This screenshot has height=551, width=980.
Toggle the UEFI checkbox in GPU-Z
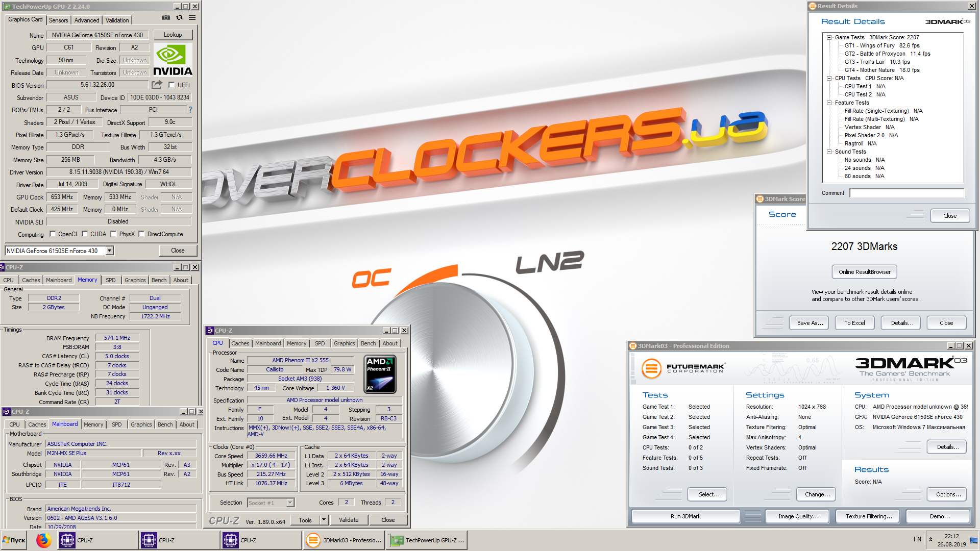171,85
